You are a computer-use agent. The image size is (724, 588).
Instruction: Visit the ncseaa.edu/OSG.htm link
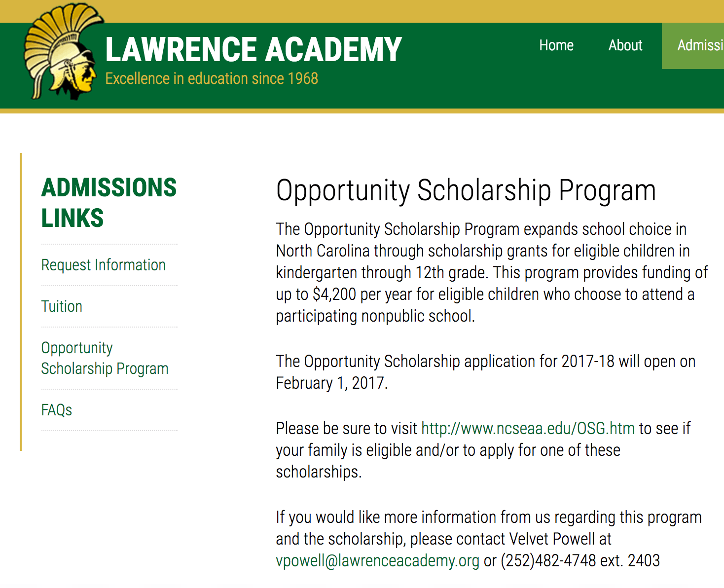click(x=528, y=428)
